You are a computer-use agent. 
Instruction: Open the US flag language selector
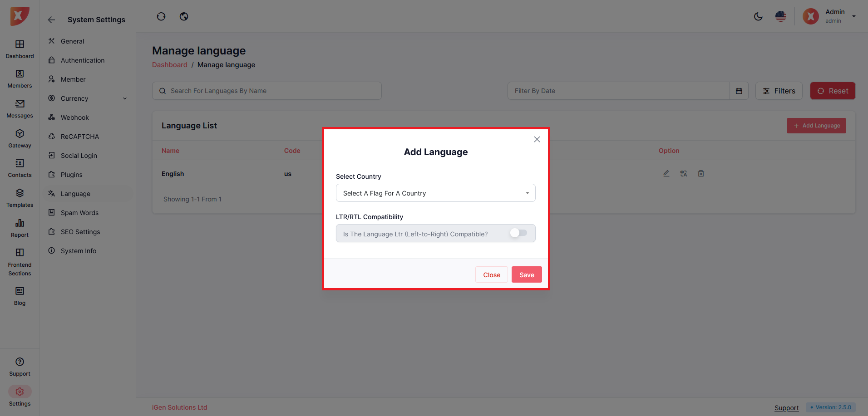coord(780,17)
